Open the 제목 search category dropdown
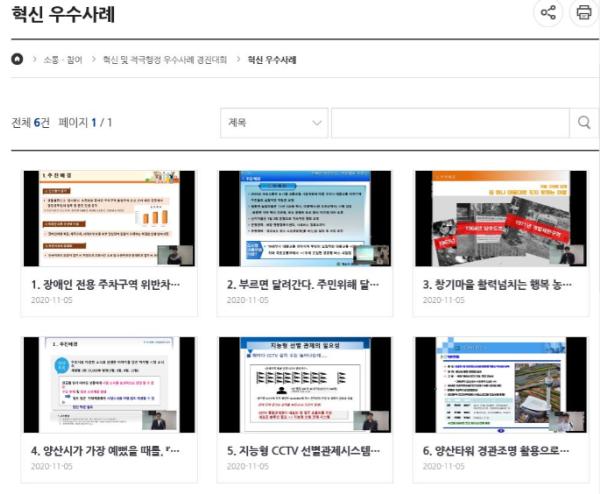The image size is (600, 494). pos(274,123)
